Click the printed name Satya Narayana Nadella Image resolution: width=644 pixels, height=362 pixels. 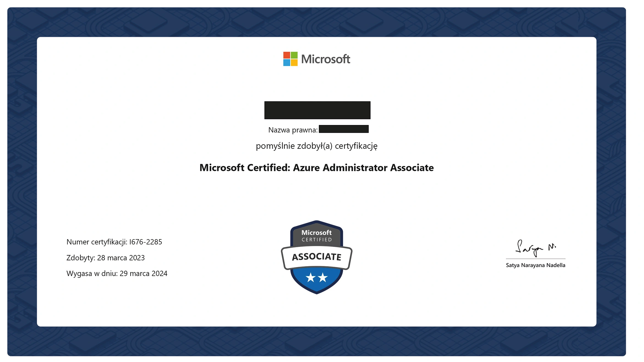tap(535, 265)
